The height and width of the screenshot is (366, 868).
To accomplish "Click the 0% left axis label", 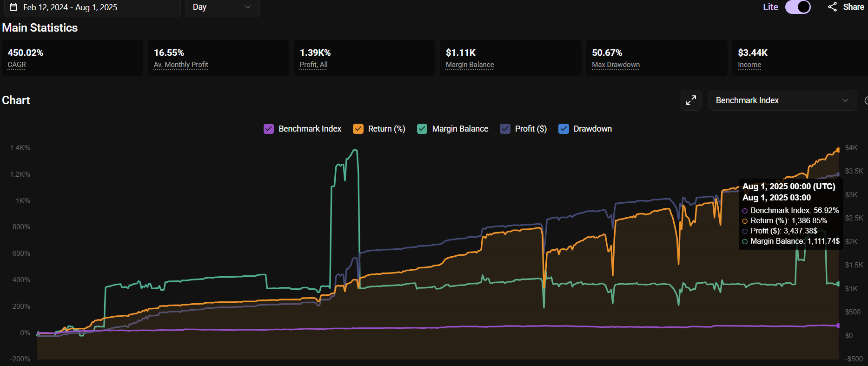I will [x=25, y=333].
